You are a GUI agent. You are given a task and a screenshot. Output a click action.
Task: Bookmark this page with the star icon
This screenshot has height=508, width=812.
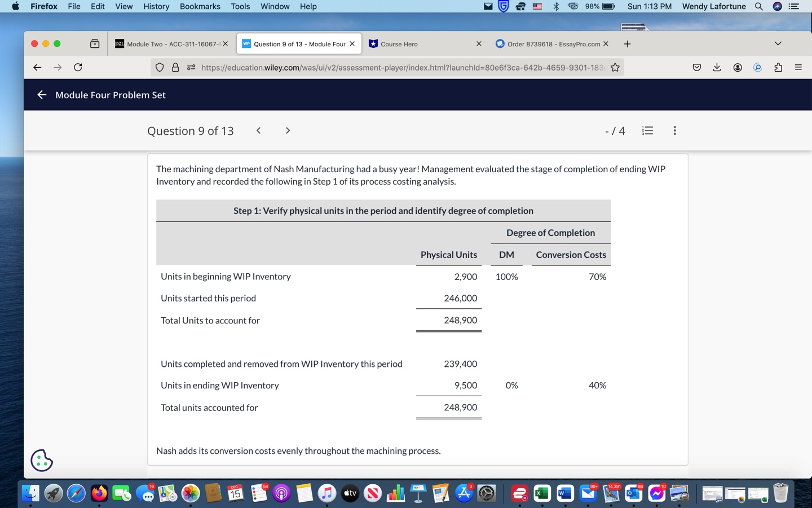pos(615,67)
